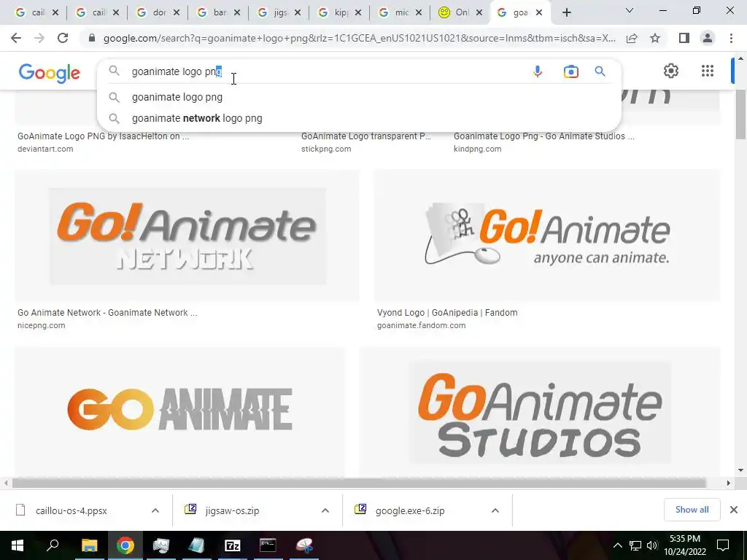Search by image with camera icon
This screenshot has width=747, height=560.
click(x=570, y=71)
